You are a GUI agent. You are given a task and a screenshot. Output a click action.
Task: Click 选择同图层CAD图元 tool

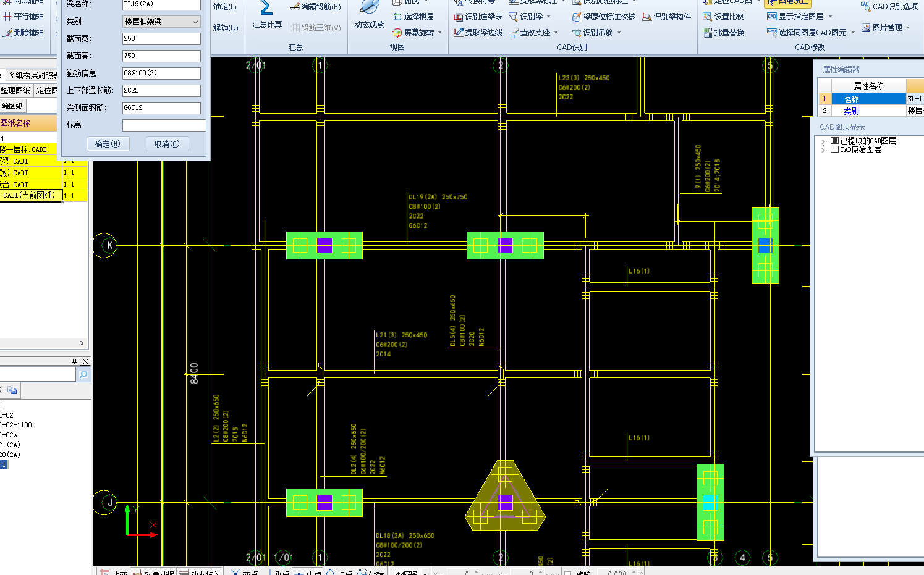(807, 33)
